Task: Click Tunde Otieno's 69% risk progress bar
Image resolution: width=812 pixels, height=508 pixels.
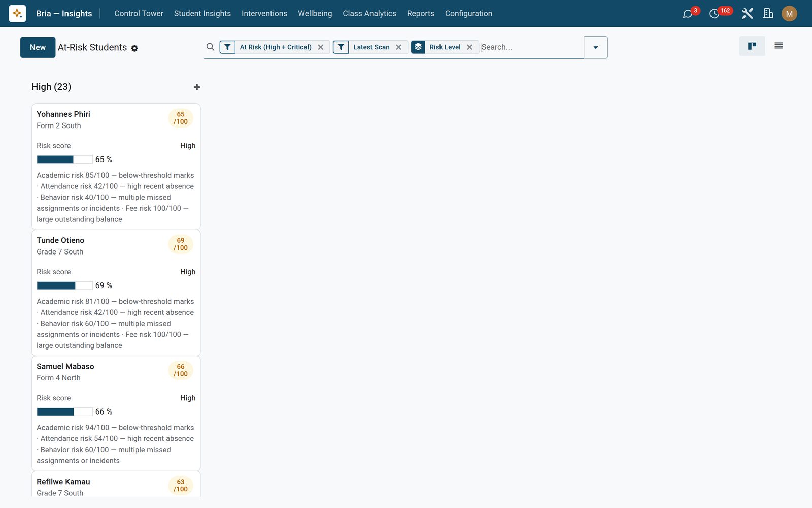Action: pos(65,285)
